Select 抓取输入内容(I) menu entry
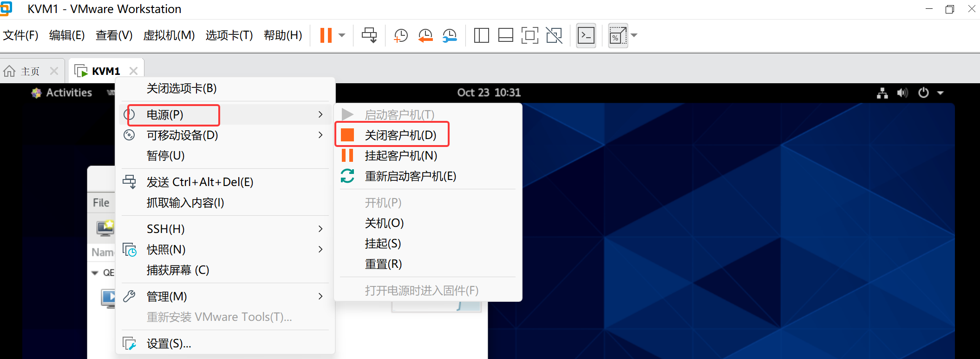The image size is (980, 359). (225, 202)
